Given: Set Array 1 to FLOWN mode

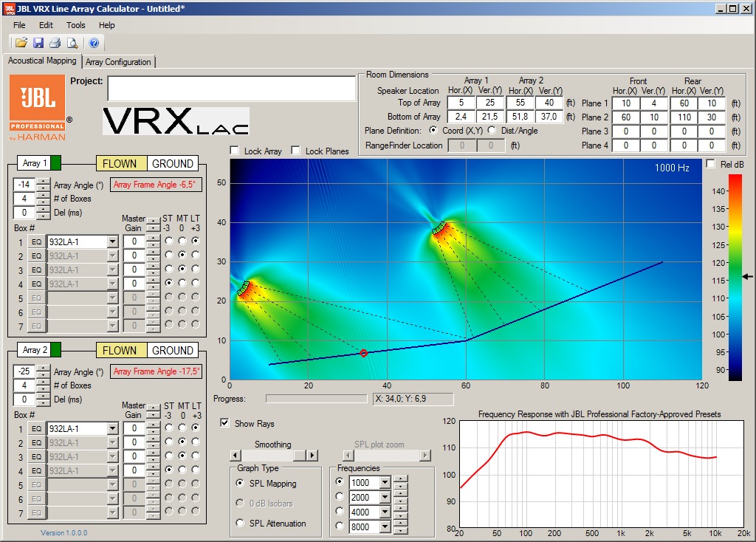Looking at the screenshot, I should point(121,163).
